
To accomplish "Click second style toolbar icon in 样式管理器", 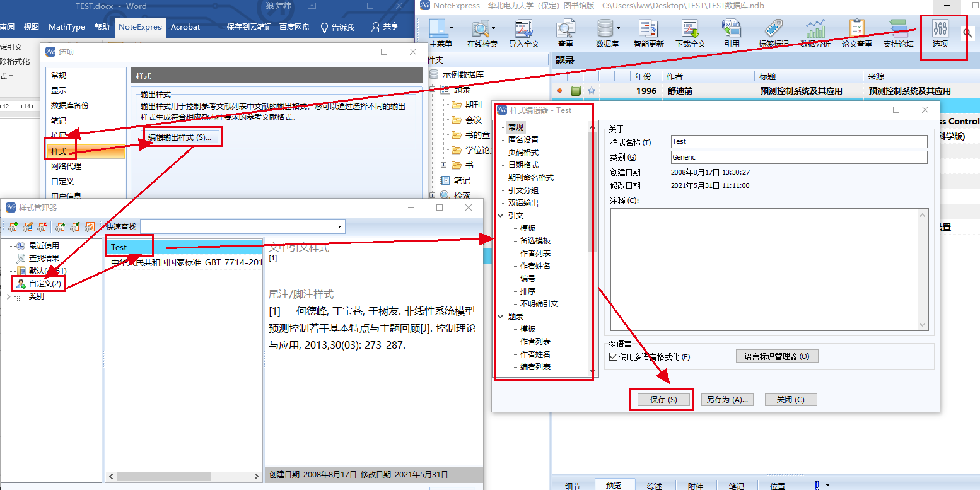I will 28,226.
